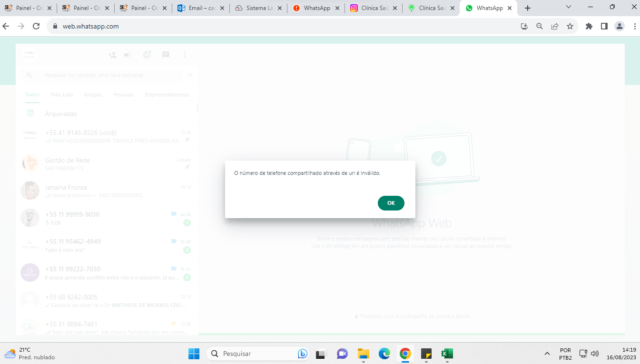This screenshot has width=640, height=364.
Task: Click Janaína Fronza's profile picture
Action: tap(30, 191)
